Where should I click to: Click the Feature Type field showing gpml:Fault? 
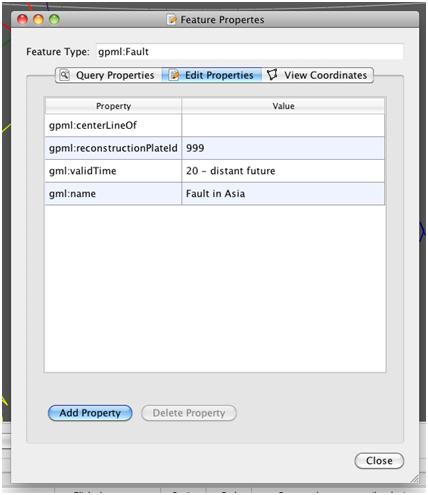click(250, 52)
